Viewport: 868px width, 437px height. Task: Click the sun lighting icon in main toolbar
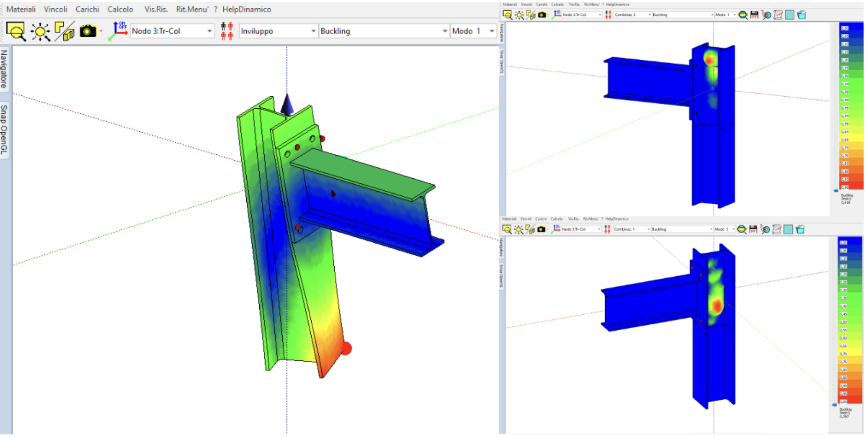[40, 31]
